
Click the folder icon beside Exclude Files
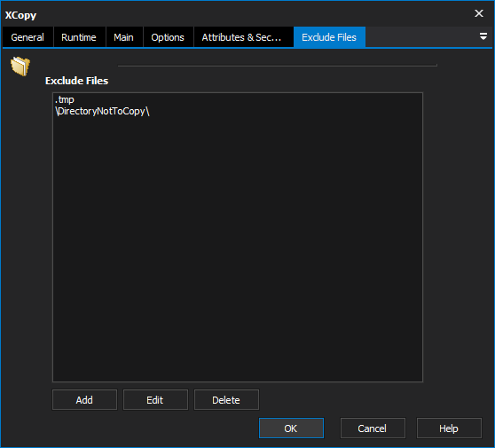20,66
